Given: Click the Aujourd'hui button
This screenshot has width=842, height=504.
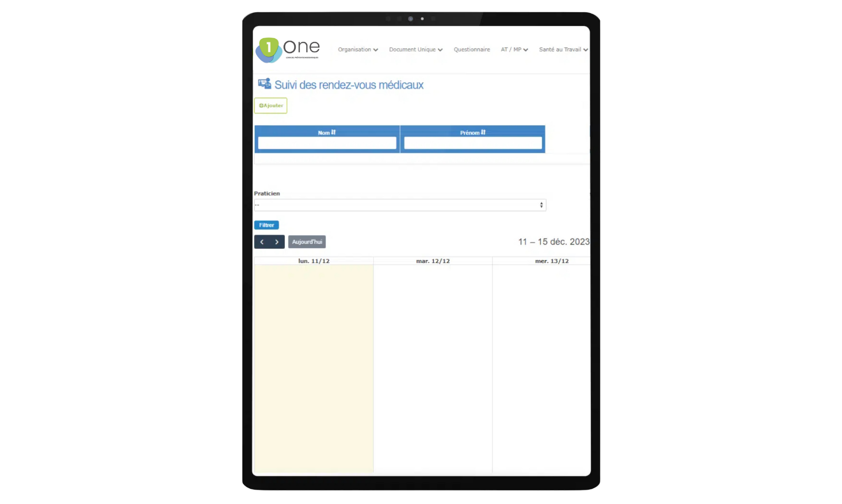Looking at the screenshot, I should [x=307, y=241].
